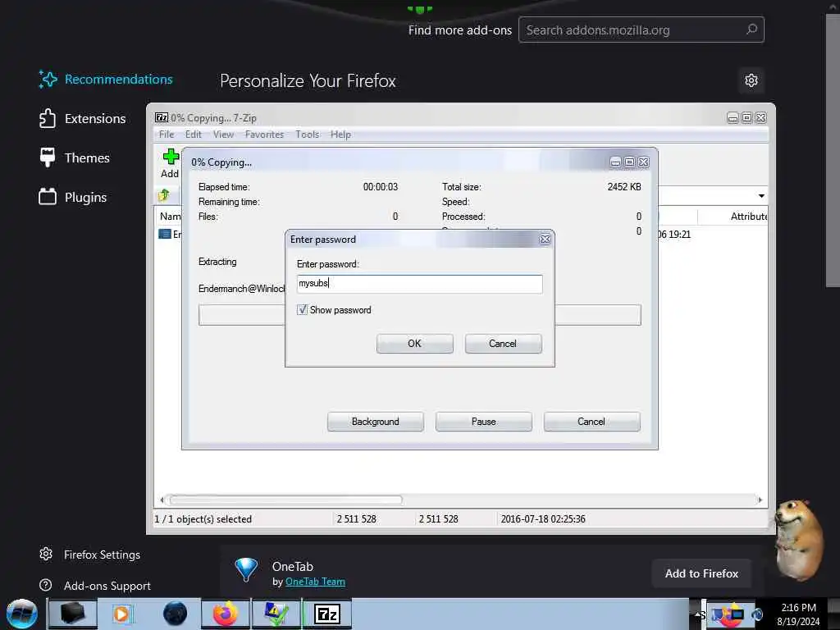Click the OneTab extension icon
The image size is (840, 630).
coord(246,569)
